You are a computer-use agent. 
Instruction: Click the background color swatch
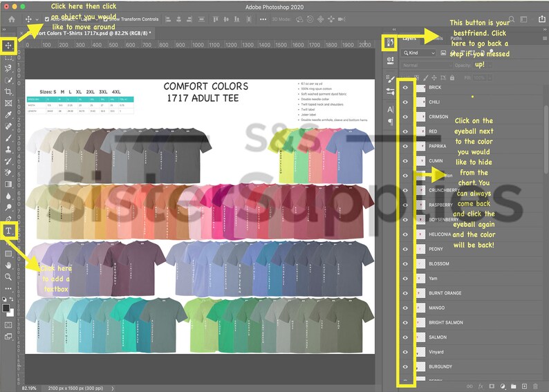coord(12,313)
